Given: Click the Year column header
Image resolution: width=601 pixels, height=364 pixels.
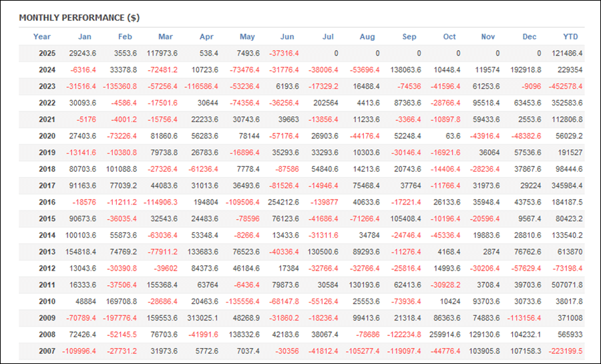Looking at the screenshot, I should [42, 37].
